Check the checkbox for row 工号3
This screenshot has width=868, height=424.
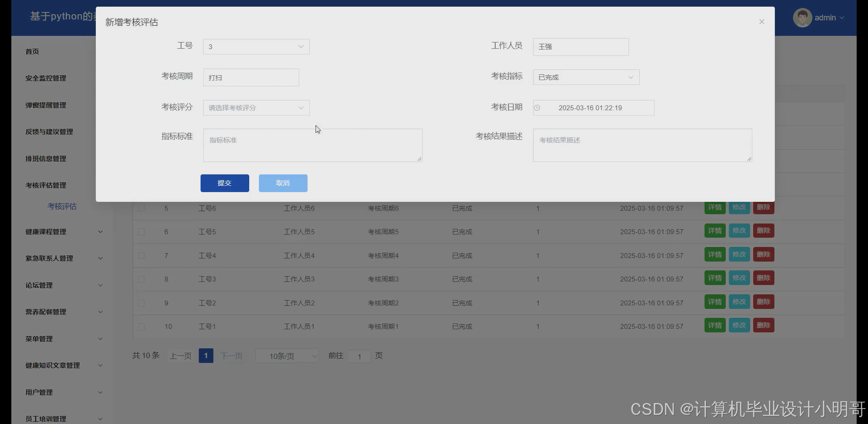pyautogui.click(x=141, y=279)
